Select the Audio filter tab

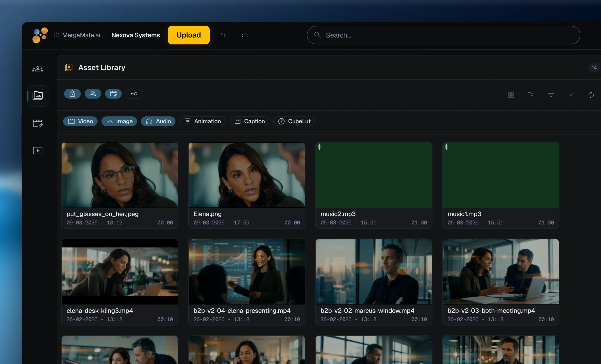click(158, 121)
